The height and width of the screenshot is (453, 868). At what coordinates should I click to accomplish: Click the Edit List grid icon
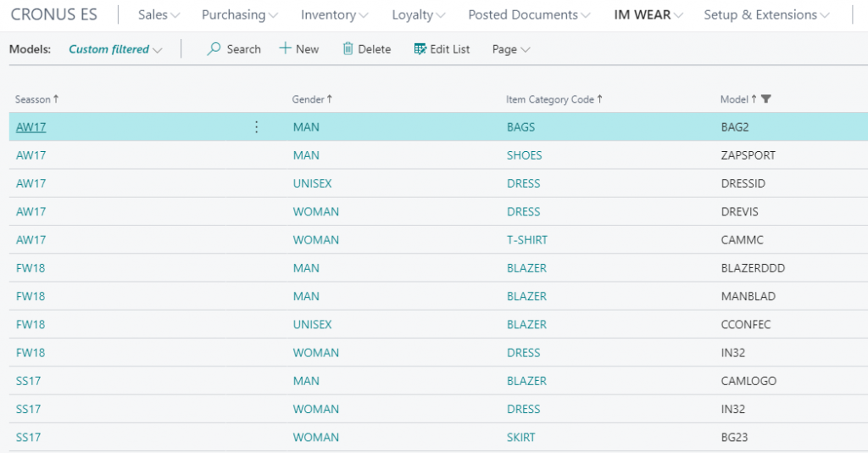420,49
